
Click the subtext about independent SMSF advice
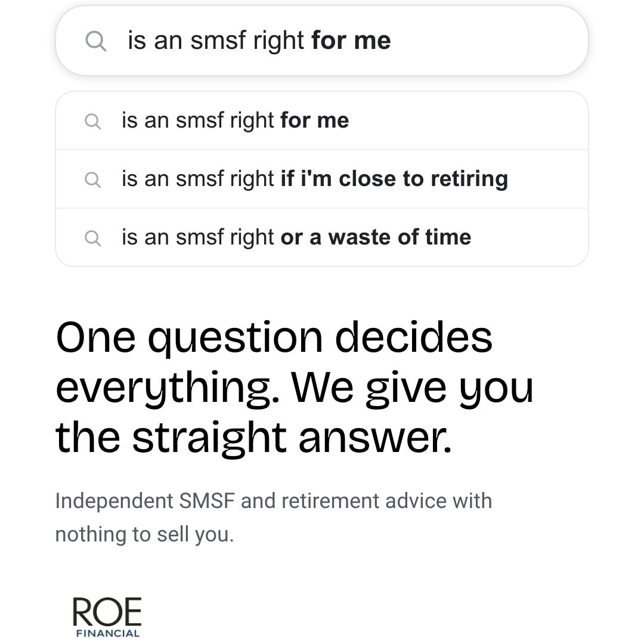click(x=274, y=518)
